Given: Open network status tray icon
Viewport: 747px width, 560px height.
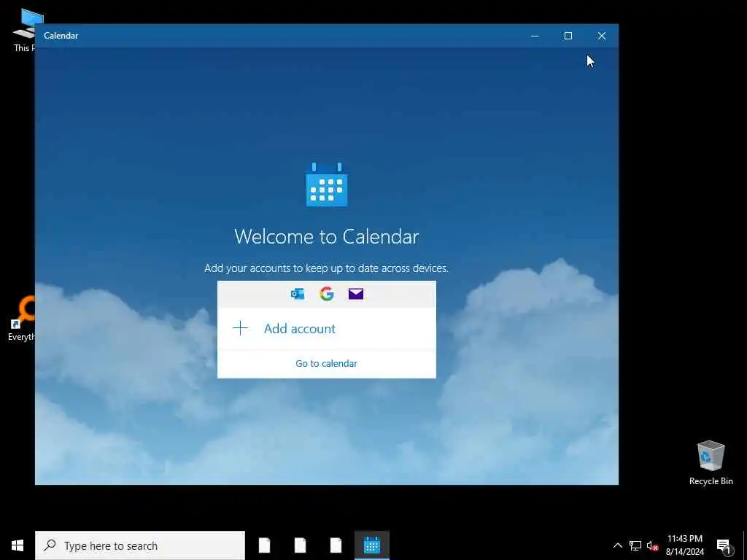Looking at the screenshot, I should [635, 545].
